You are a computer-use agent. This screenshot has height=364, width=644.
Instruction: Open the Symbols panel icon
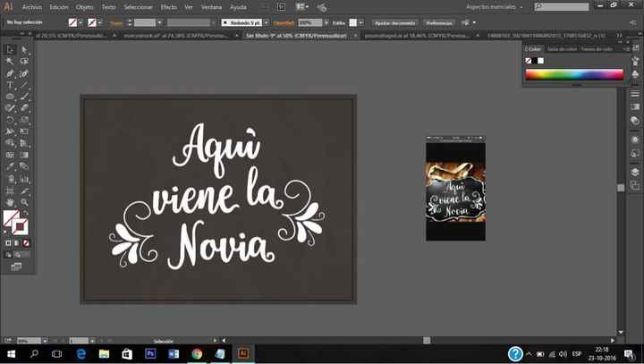(635, 74)
